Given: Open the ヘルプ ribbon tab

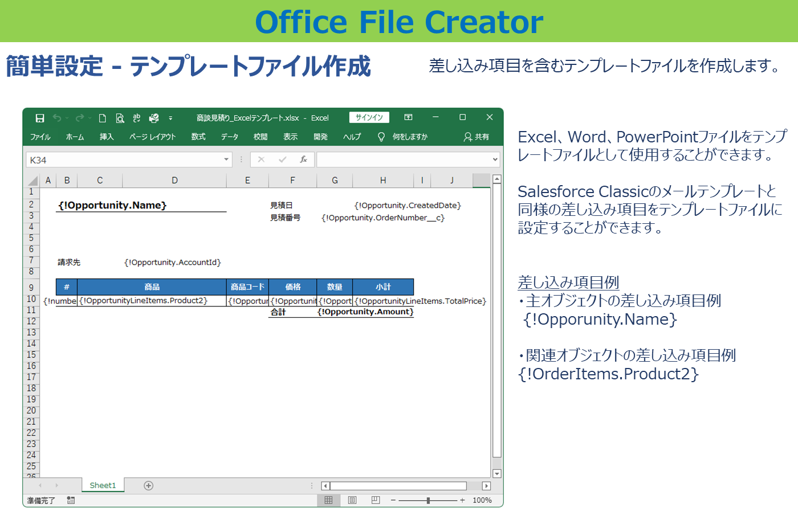Looking at the screenshot, I should (x=352, y=137).
